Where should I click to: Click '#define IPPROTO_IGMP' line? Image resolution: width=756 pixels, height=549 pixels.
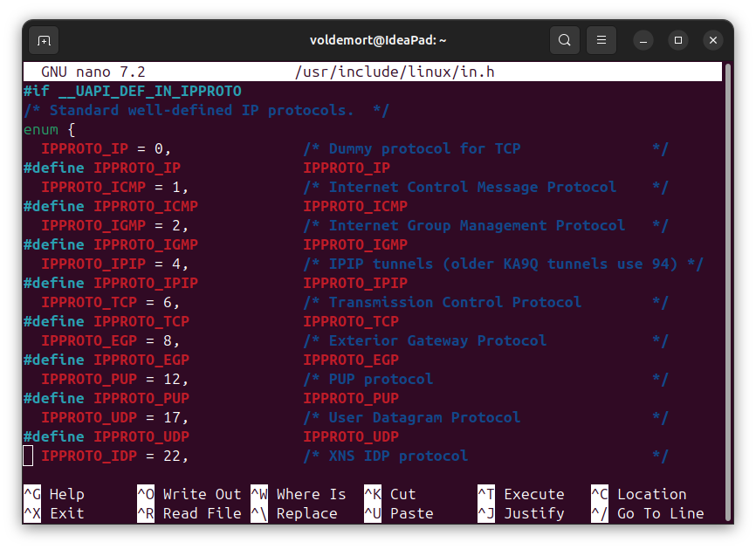pyautogui.click(x=216, y=245)
